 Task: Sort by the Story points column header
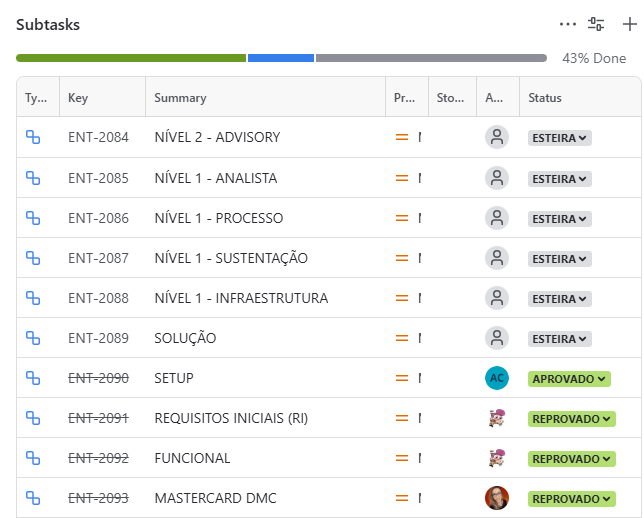(x=452, y=97)
